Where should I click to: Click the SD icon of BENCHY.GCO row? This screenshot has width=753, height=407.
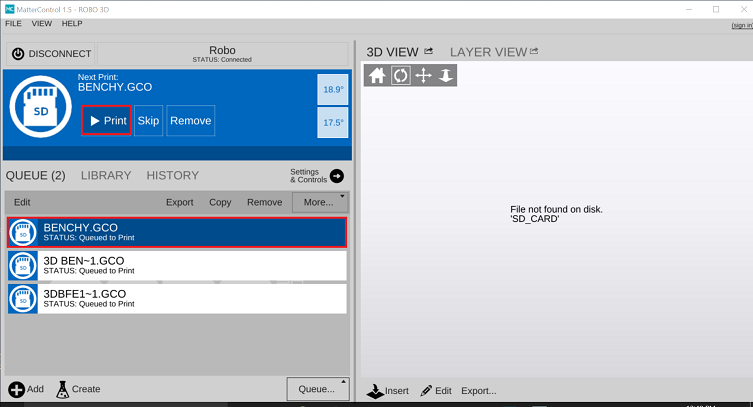click(x=23, y=233)
